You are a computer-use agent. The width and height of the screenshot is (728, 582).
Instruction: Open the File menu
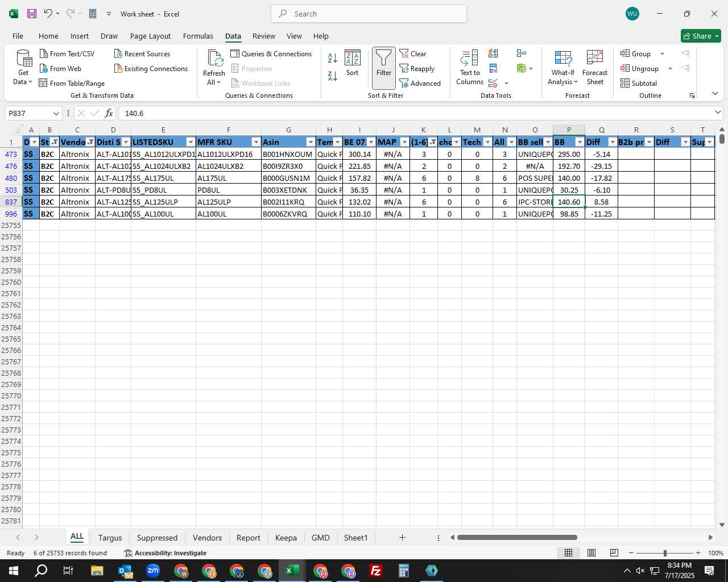pos(18,36)
